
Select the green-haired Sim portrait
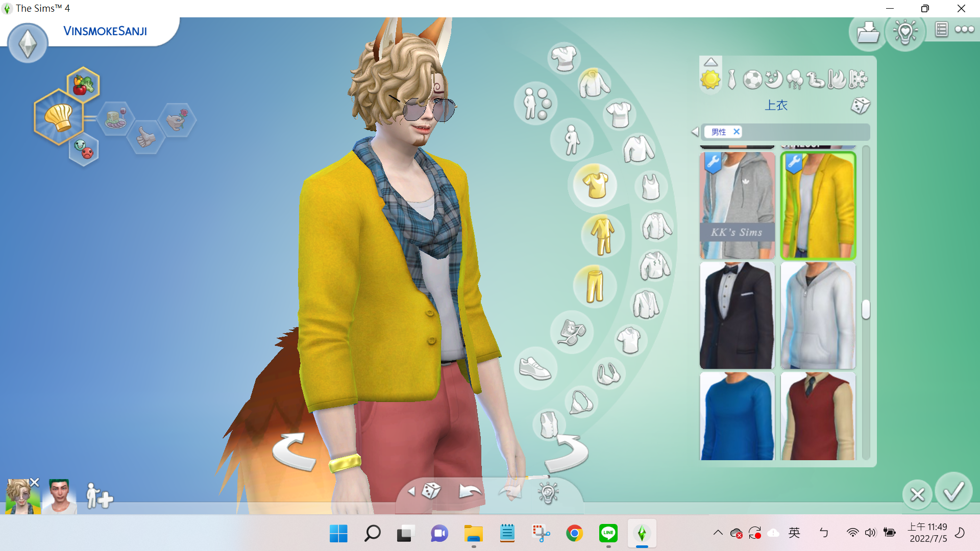(59, 496)
